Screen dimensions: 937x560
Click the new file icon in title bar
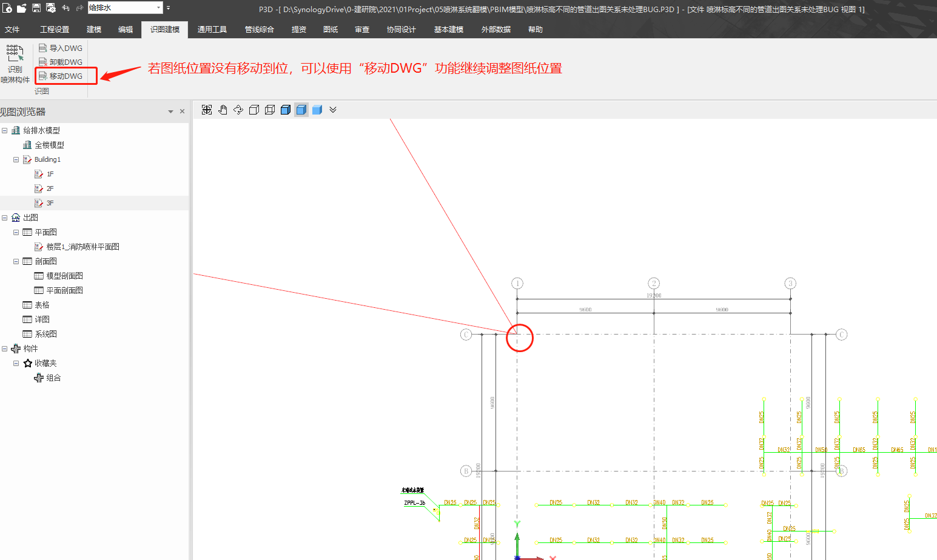[7, 8]
